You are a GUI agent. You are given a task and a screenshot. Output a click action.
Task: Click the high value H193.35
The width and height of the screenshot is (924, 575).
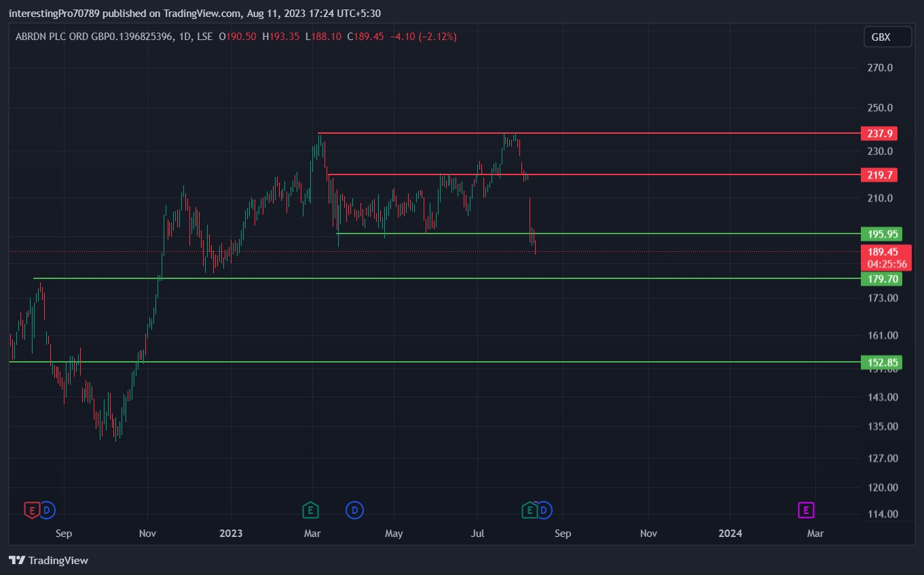[281, 37]
